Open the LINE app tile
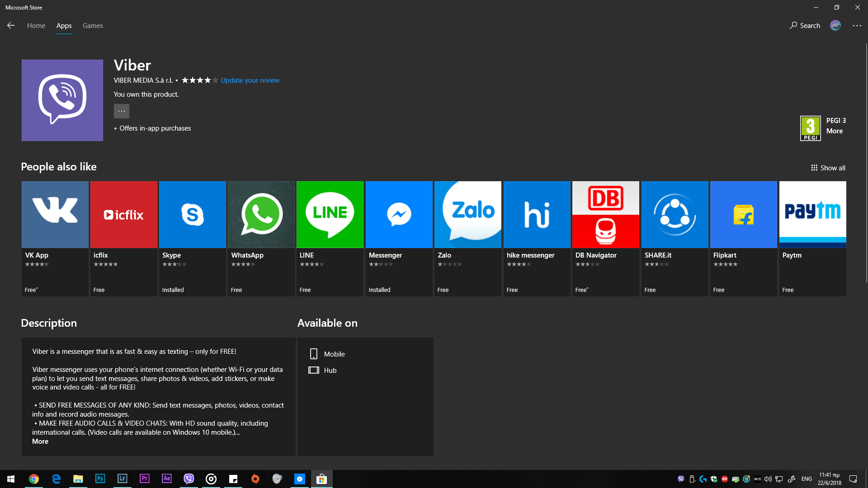Viewport: 868px width, 488px height. pos(330,239)
